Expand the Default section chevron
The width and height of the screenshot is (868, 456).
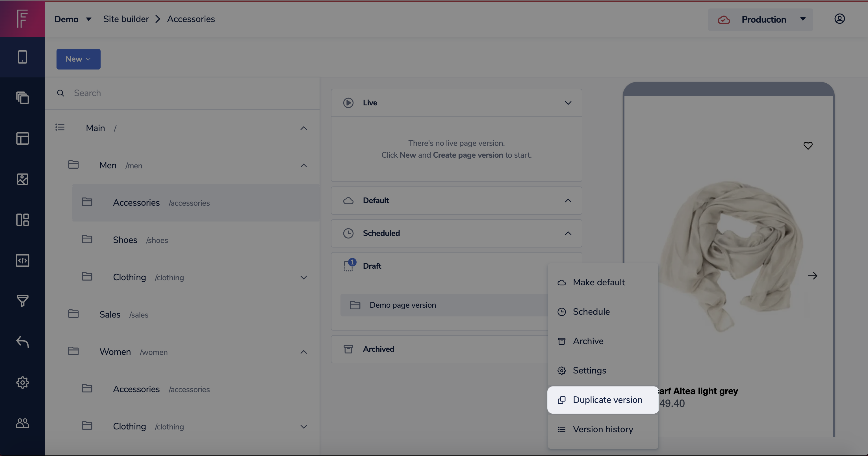[x=568, y=201]
